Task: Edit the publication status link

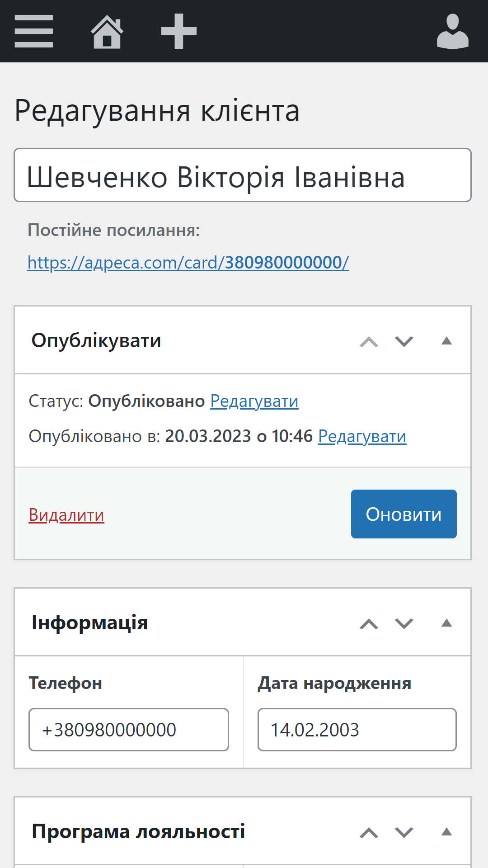Action: [254, 401]
